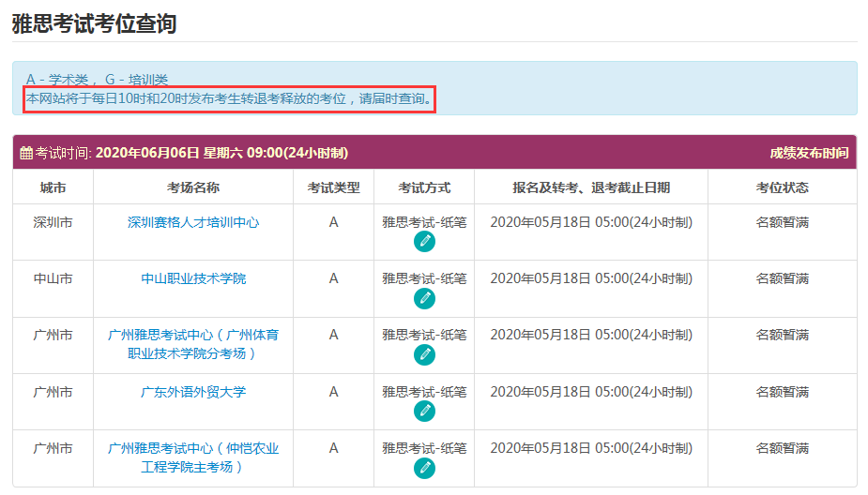The width and height of the screenshot is (868, 495).
Task: Open the 仲恺农业工程学院主考场 link
Action: coord(193,457)
